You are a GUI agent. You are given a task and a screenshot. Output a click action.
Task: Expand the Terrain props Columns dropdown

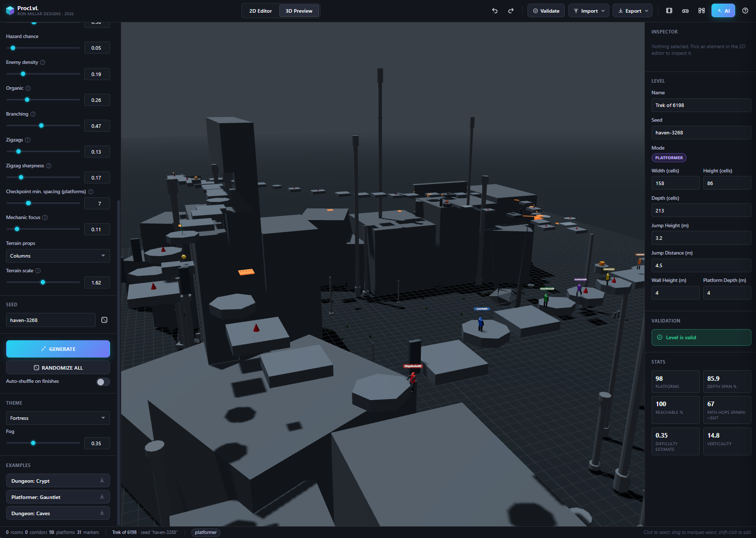[58, 256]
